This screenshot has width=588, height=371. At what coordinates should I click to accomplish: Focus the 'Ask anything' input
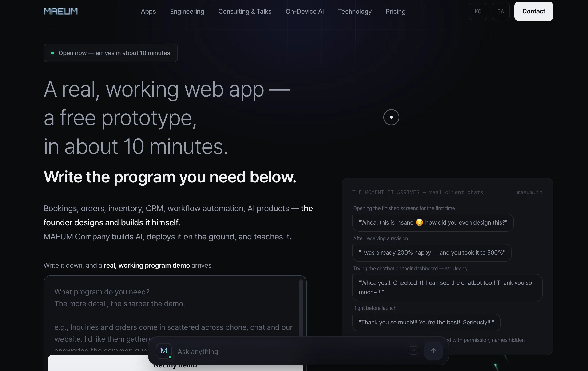pyautogui.click(x=290, y=351)
